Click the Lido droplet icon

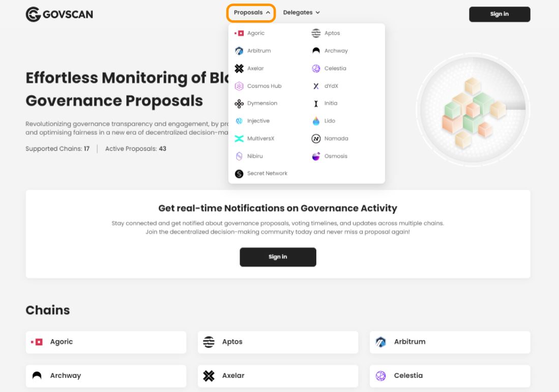pyautogui.click(x=316, y=121)
